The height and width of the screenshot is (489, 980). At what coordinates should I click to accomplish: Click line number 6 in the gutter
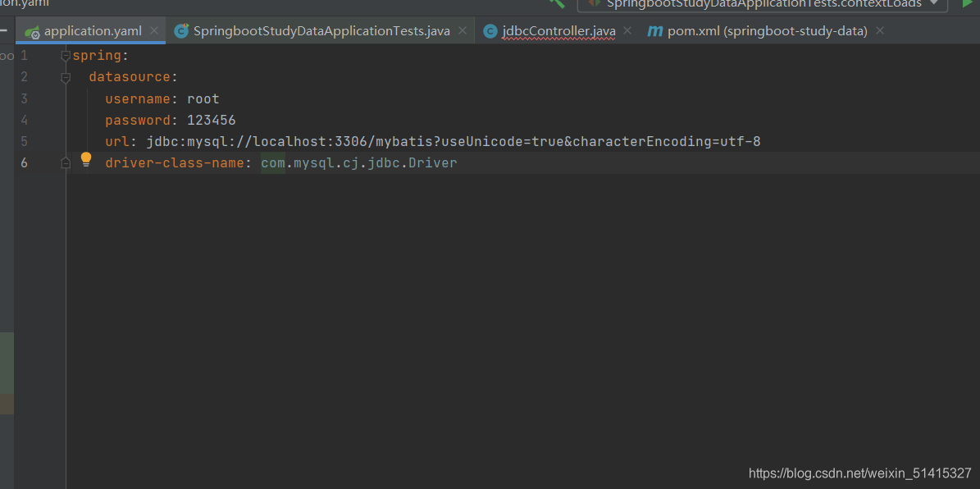pos(24,163)
